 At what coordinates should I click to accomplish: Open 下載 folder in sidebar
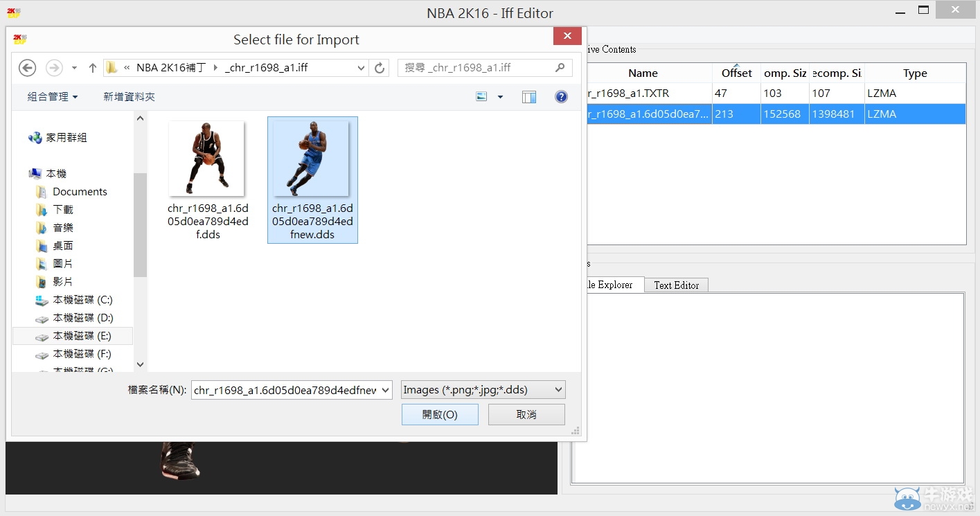pos(62,210)
